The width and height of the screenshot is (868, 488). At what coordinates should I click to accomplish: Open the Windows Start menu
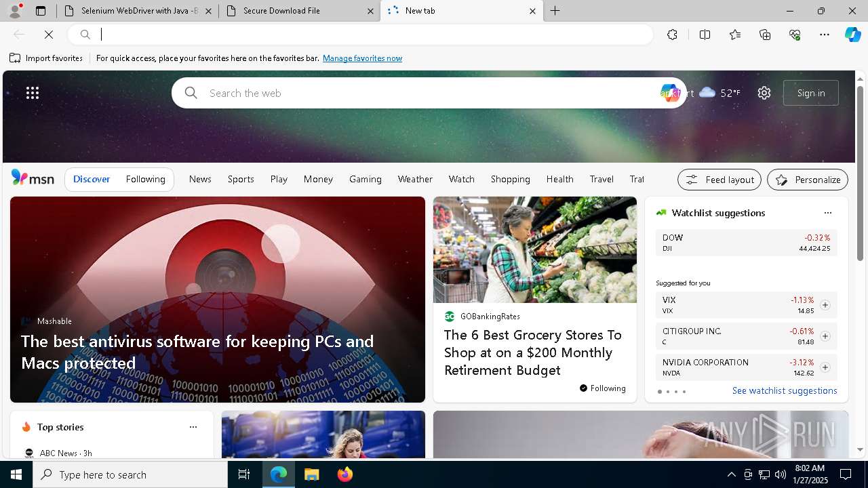pos(16,474)
